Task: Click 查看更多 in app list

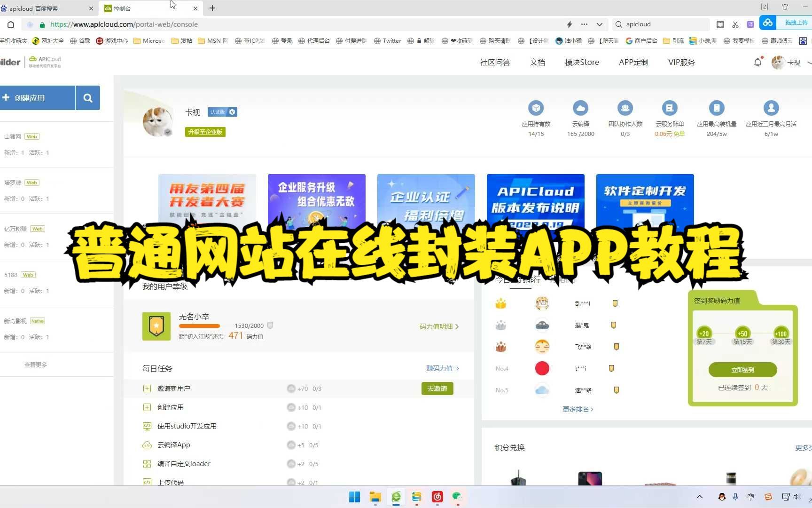Action: (36, 365)
